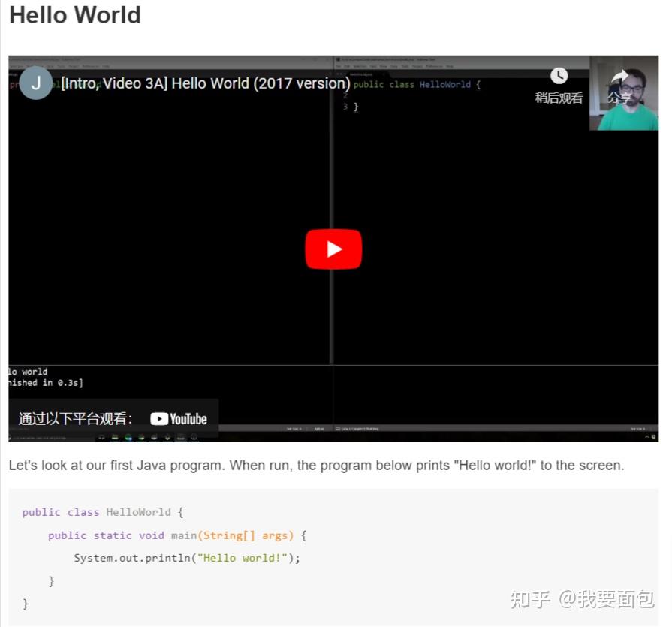This screenshot has width=672, height=627.
Task: Click the 分享 label next to the arrow
Action: (x=620, y=98)
